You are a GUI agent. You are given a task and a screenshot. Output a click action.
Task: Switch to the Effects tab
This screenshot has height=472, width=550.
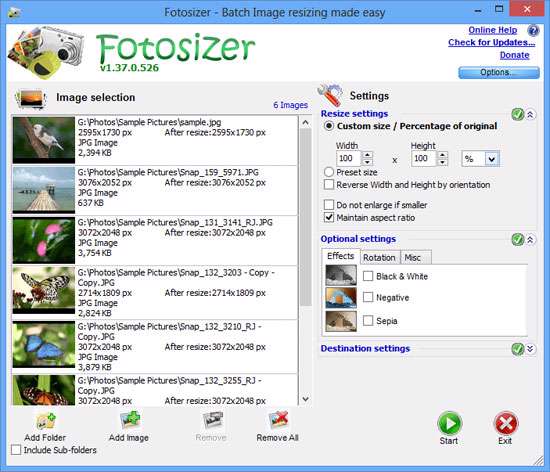click(341, 256)
